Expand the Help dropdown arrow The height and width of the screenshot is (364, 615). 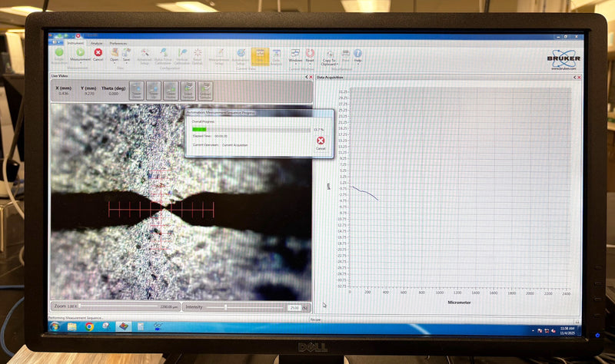pos(357,64)
